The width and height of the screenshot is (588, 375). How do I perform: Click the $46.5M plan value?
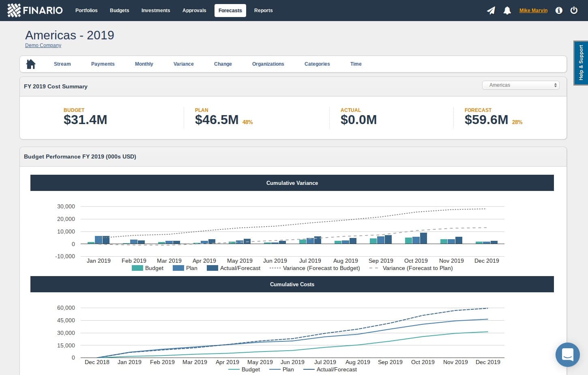[217, 120]
